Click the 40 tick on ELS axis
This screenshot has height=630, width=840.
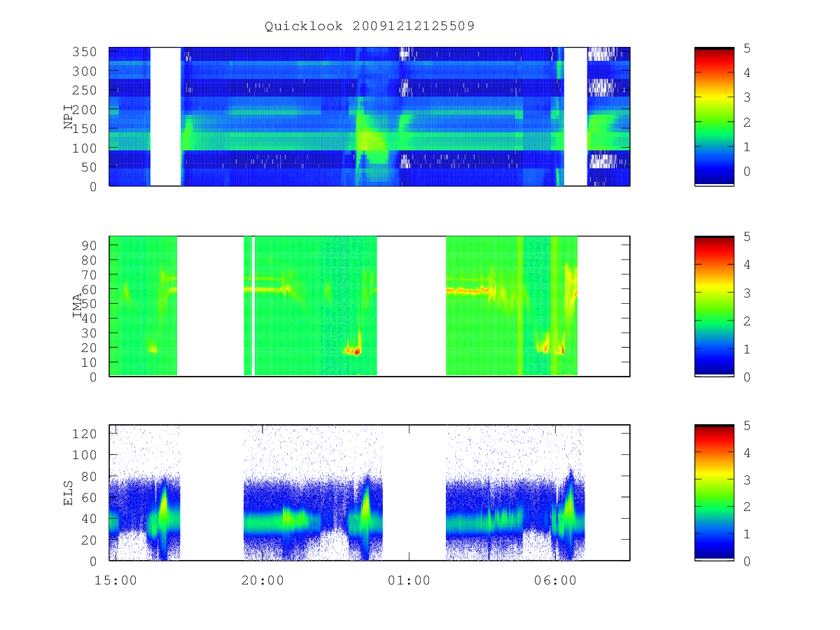(x=88, y=519)
